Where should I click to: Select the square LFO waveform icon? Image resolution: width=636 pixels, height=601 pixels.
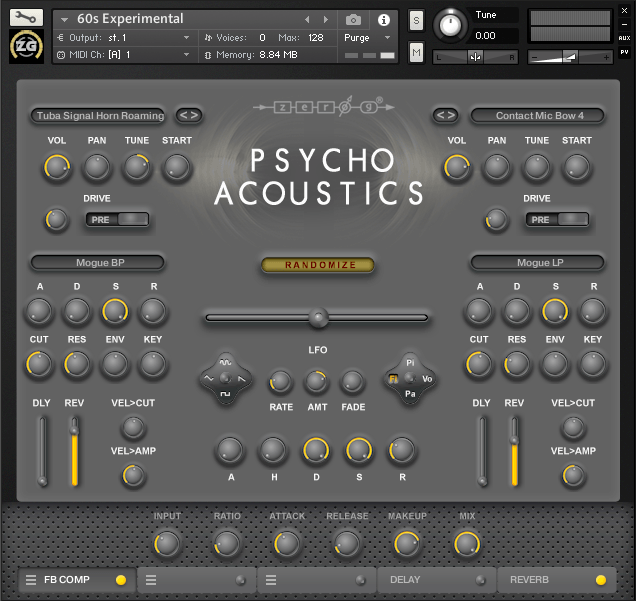pos(226,394)
